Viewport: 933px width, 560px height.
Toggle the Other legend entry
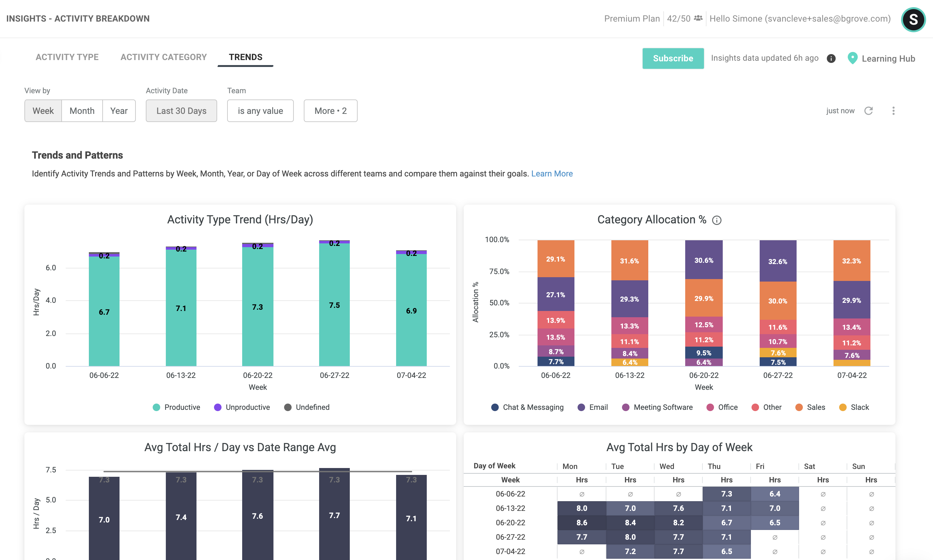766,407
